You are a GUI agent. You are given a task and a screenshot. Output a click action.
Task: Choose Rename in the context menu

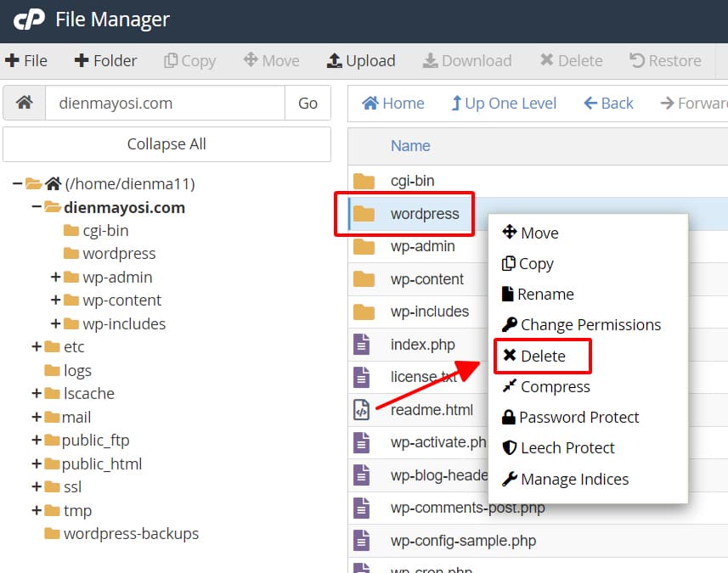click(x=545, y=294)
